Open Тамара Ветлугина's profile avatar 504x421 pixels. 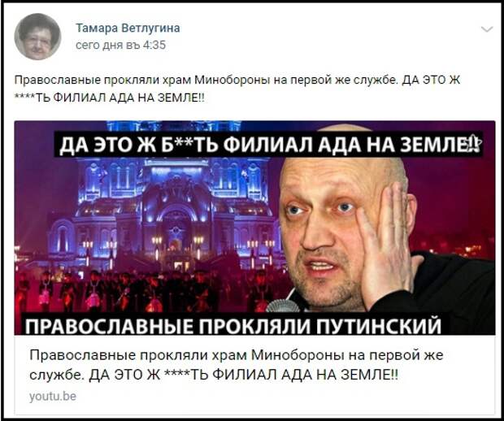(37, 37)
